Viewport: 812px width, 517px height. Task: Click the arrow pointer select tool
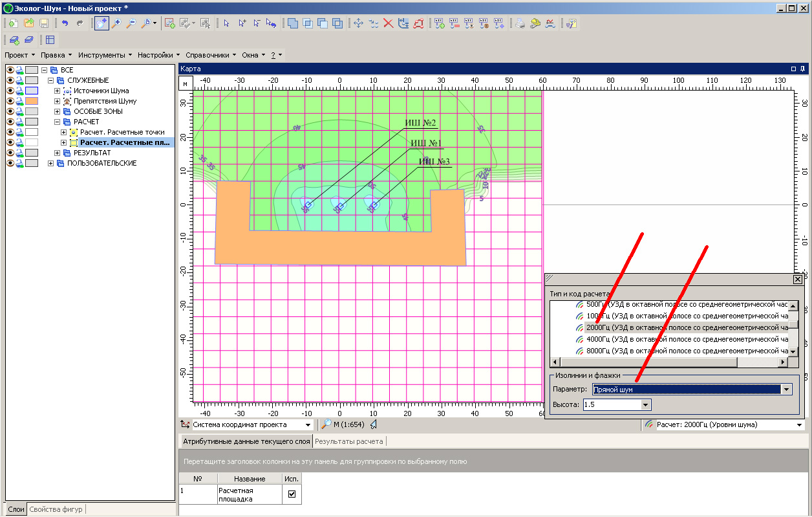(227, 23)
